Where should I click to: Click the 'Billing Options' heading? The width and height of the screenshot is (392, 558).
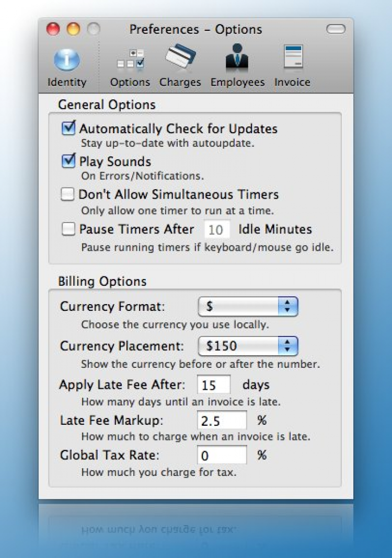click(102, 282)
